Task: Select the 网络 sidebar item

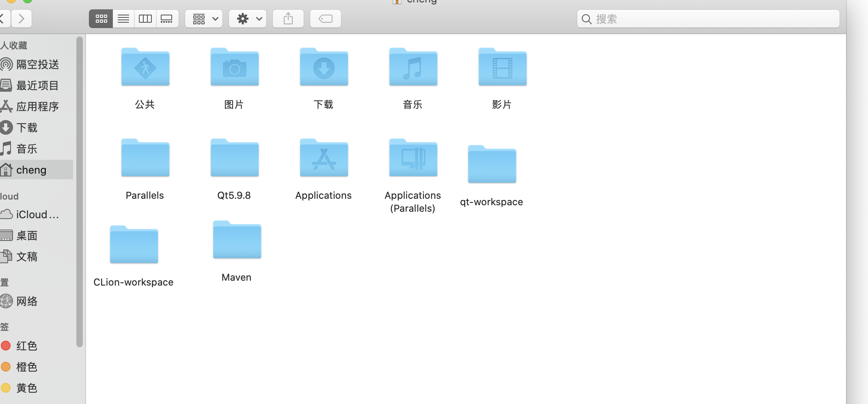Action: coord(27,301)
